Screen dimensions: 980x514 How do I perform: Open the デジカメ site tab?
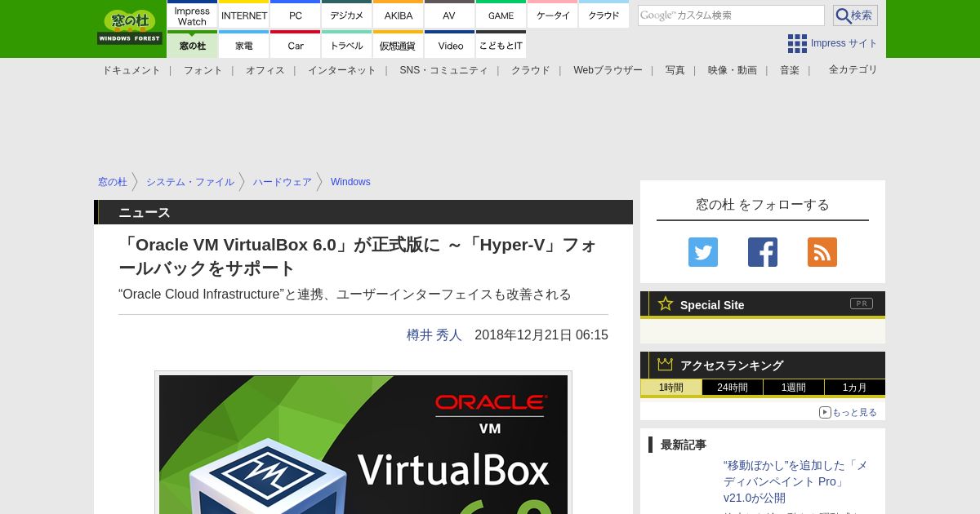[347, 16]
